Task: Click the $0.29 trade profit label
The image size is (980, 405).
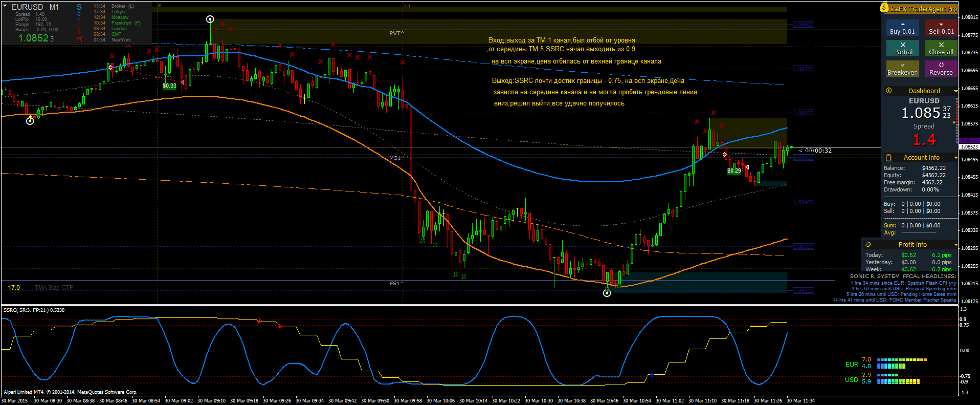Action: tap(734, 171)
